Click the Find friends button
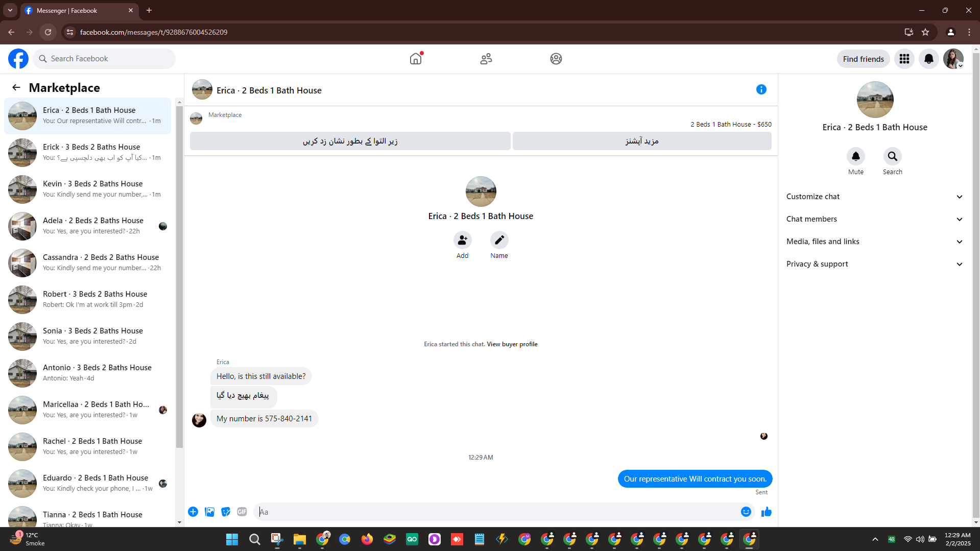 click(863, 59)
